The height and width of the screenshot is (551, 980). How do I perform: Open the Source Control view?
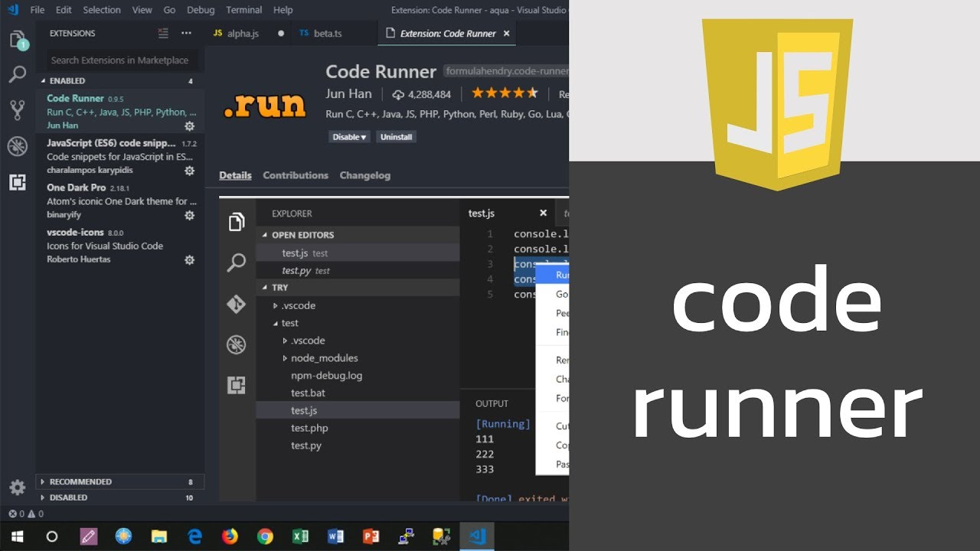click(18, 110)
